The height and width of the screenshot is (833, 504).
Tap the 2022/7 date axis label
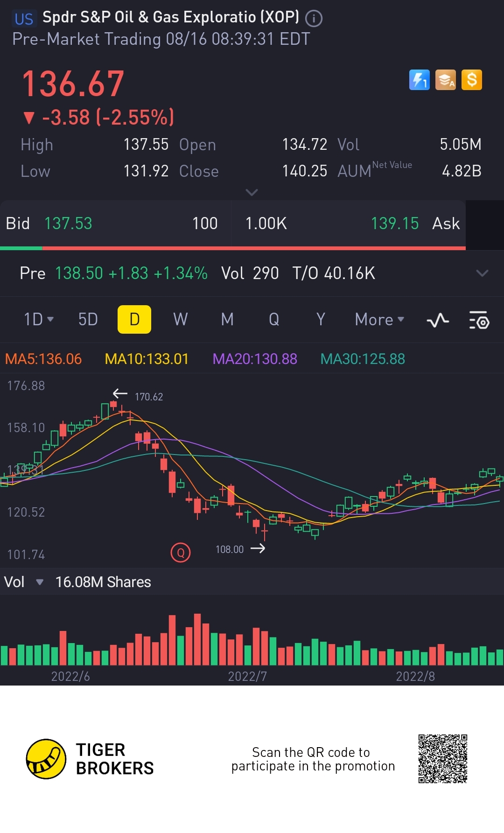[247, 676]
